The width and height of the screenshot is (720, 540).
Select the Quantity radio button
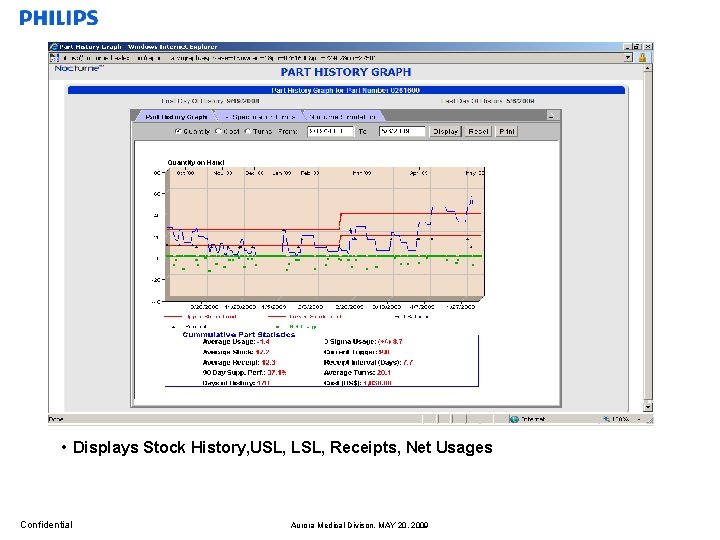tap(178, 131)
